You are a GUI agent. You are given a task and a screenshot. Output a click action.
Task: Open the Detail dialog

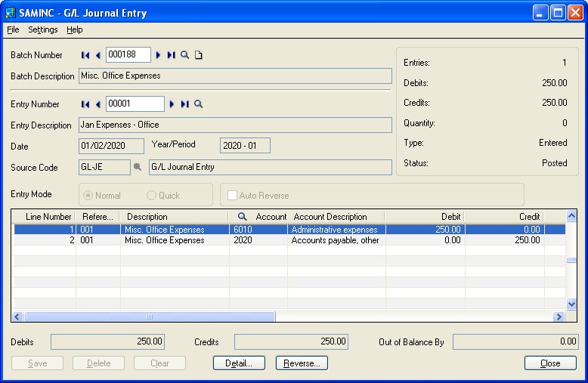pos(239,363)
